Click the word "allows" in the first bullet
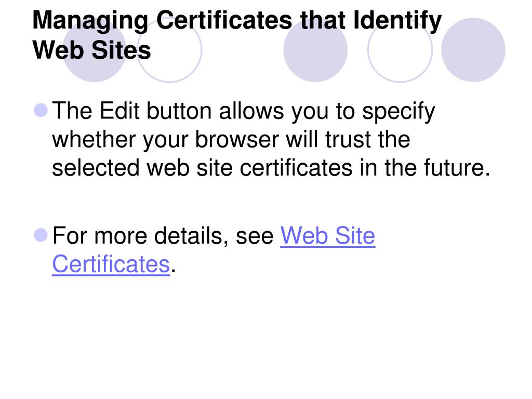Image resolution: width=532 pixels, height=399 pixels. 251,111
